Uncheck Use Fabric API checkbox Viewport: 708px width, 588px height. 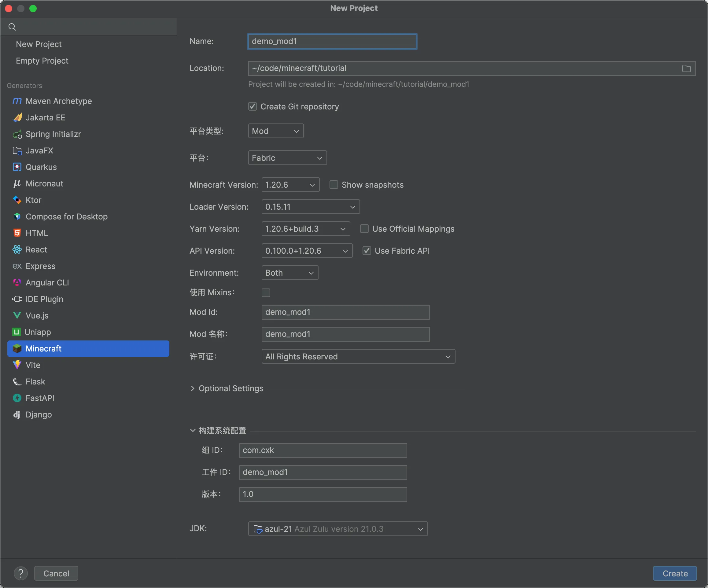coord(367,251)
